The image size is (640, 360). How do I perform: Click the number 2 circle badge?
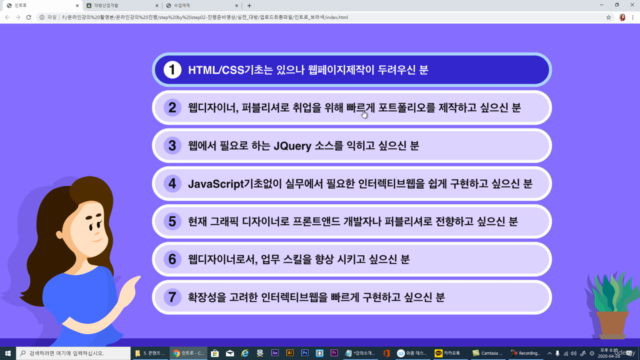172,108
